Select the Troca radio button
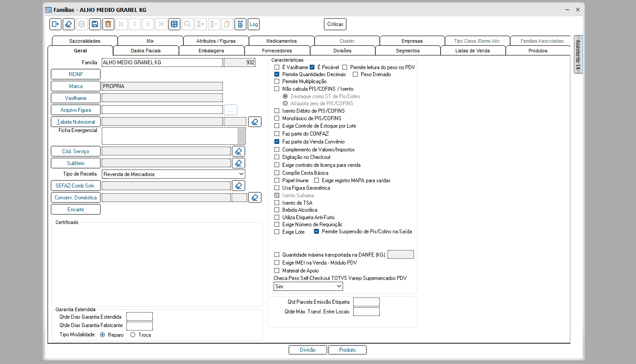Screen dimensions: 636x364 133,335
